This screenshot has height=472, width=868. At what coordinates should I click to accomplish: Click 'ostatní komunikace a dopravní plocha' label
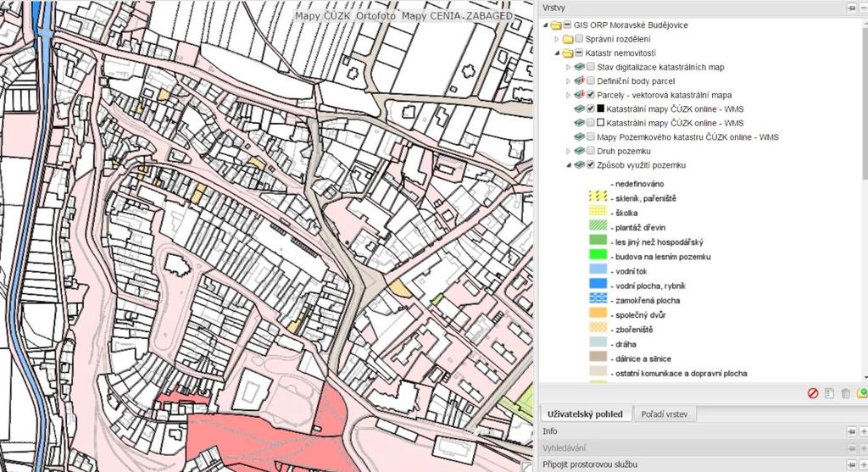point(679,374)
